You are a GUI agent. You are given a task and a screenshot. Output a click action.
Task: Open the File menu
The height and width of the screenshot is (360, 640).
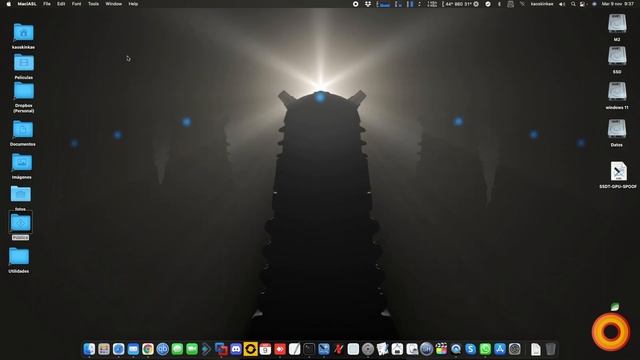(47, 4)
